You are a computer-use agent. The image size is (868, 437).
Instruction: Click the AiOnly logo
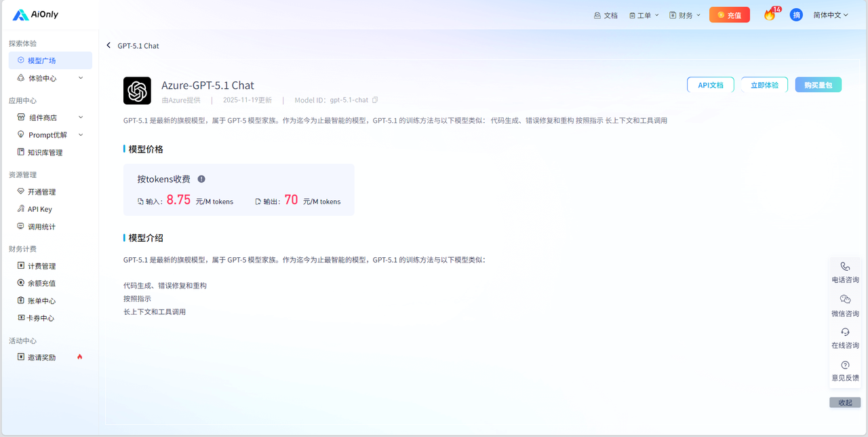(x=35, y=14)
